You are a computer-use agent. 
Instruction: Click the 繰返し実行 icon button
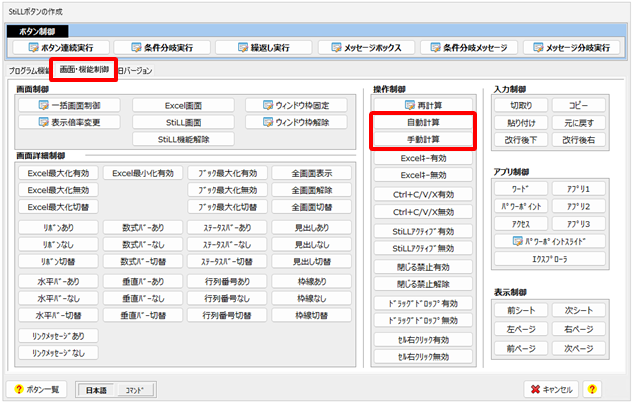click(263, 47)
